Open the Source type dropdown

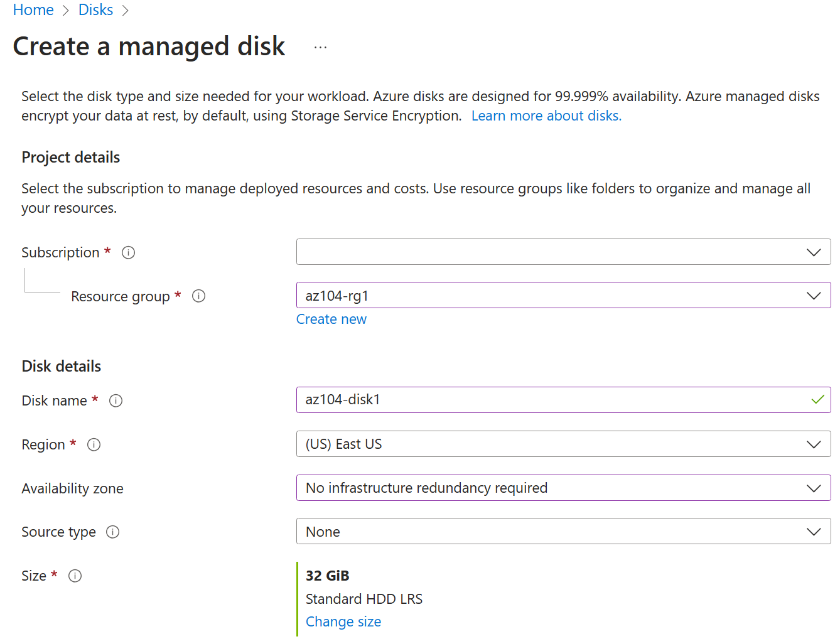(x=563, y=532)
